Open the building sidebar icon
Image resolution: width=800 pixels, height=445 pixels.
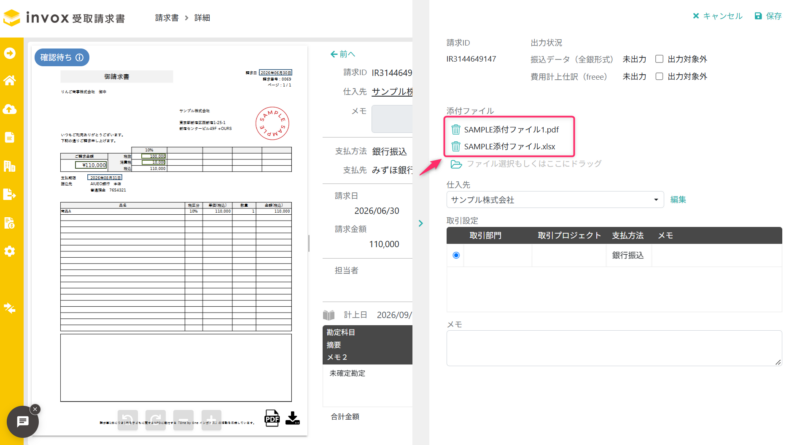tap(10, 166)
